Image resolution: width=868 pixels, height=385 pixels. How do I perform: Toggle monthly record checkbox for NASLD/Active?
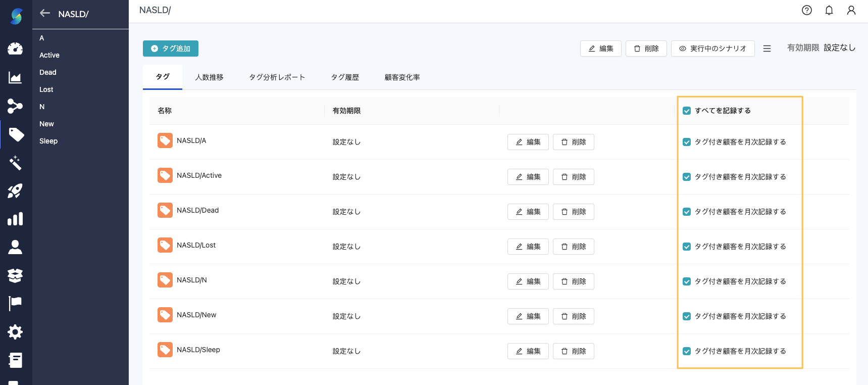687,177
